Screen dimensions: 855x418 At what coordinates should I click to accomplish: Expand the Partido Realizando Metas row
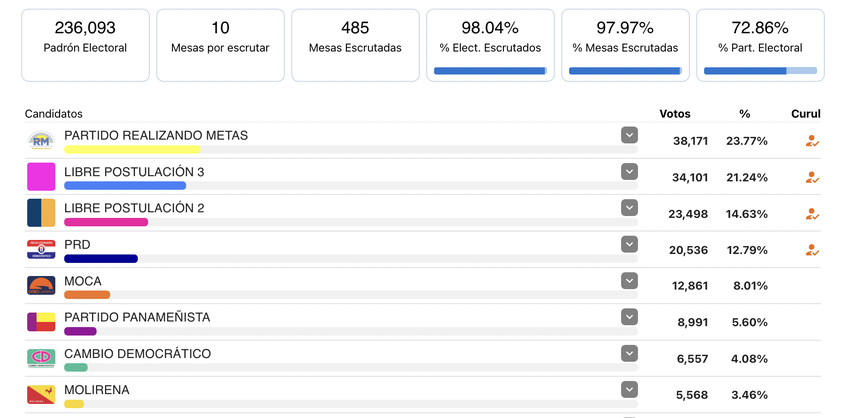point(629,135)
